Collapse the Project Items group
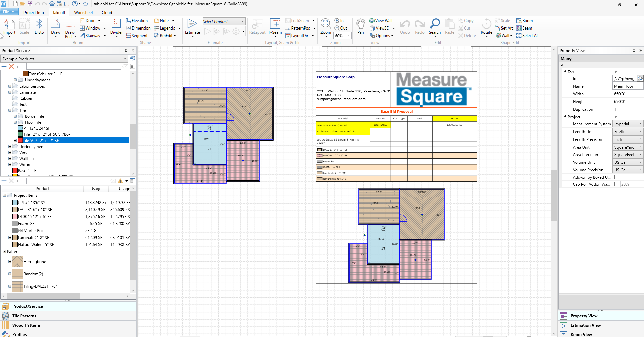 (x=4, y=195)
